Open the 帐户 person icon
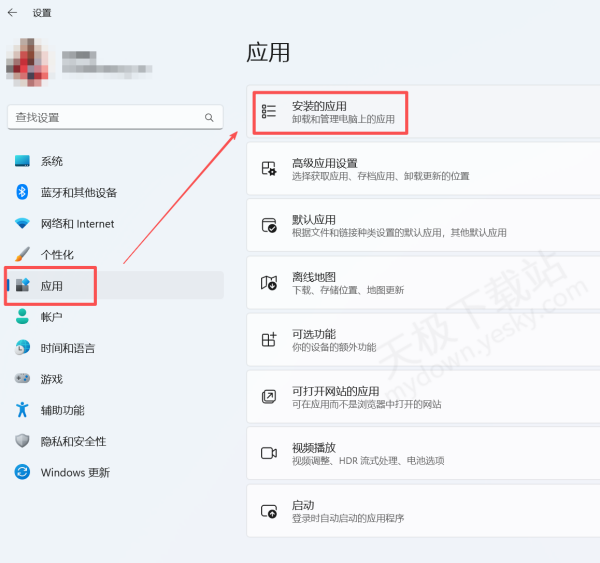The height and width of the screenshot is (563, 600). [x=22, y=317]
